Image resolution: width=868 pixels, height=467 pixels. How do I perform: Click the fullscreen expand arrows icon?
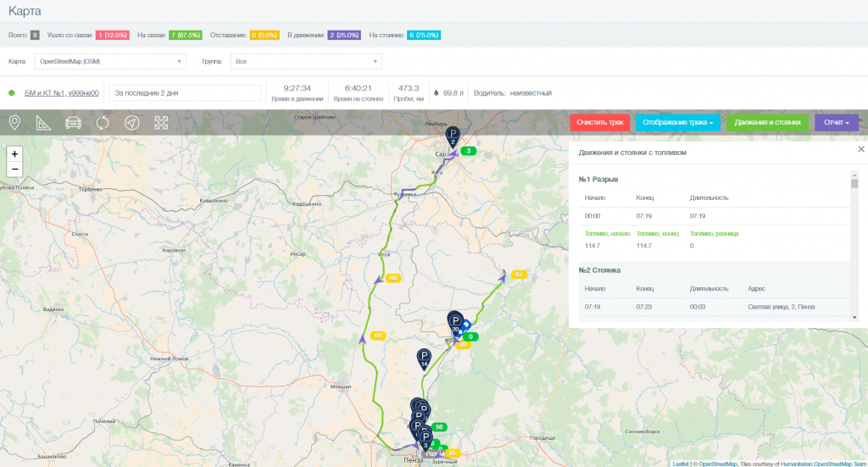[x=161, y=123]
